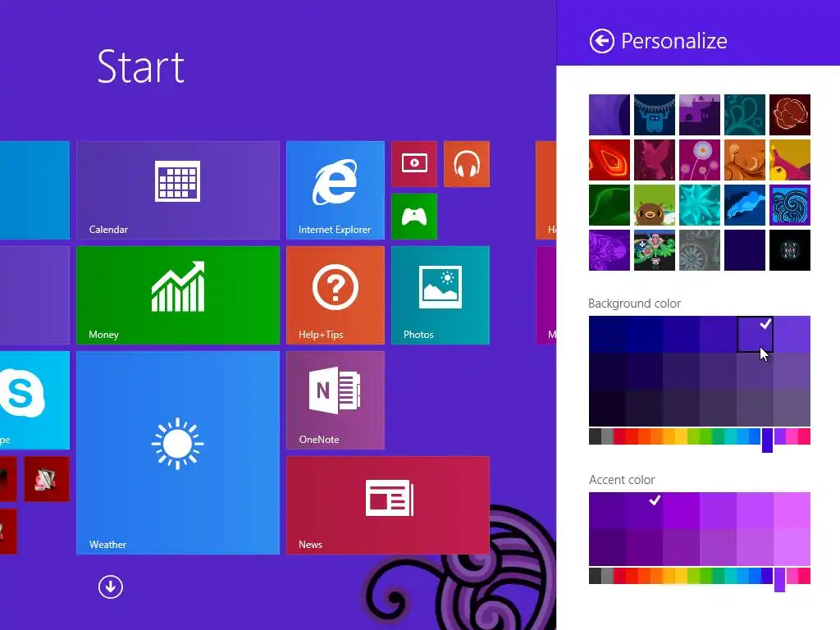Choose the colorful floral on dark pattern
840x630 pixels.
click(654, 250)
